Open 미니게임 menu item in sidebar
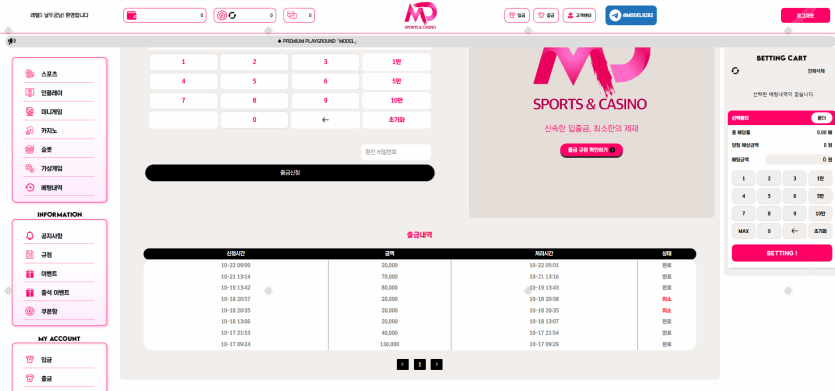 click(x=59, y=112)
